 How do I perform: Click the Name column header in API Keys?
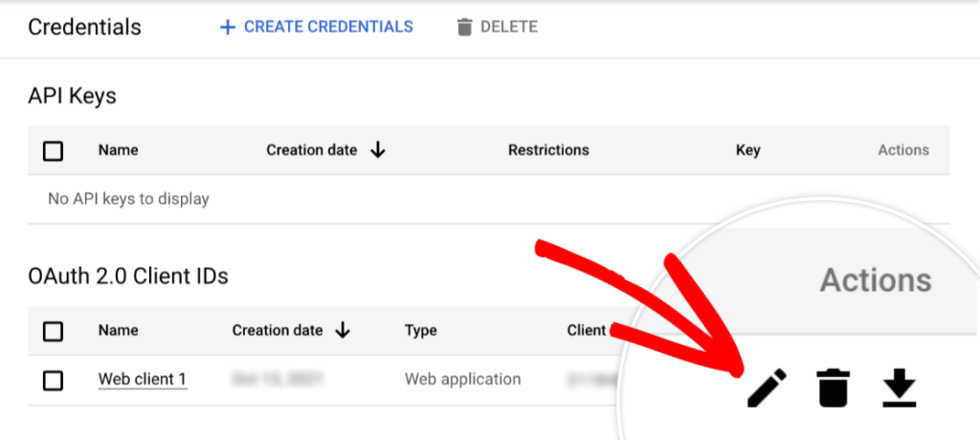click(x=118, y=150)
